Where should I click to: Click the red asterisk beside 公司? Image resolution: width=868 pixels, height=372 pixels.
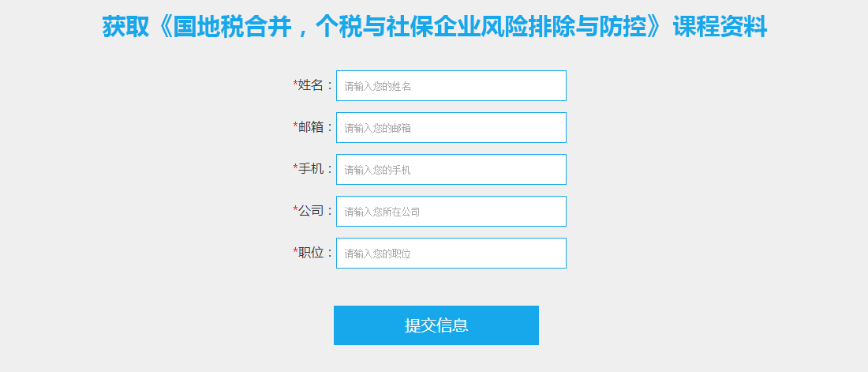point(296,209)
